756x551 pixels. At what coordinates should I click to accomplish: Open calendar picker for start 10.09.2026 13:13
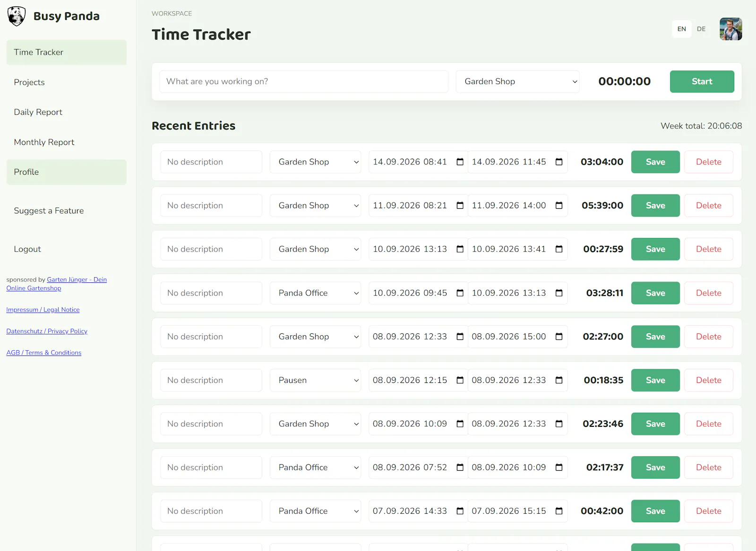click(x=460, y=249)
